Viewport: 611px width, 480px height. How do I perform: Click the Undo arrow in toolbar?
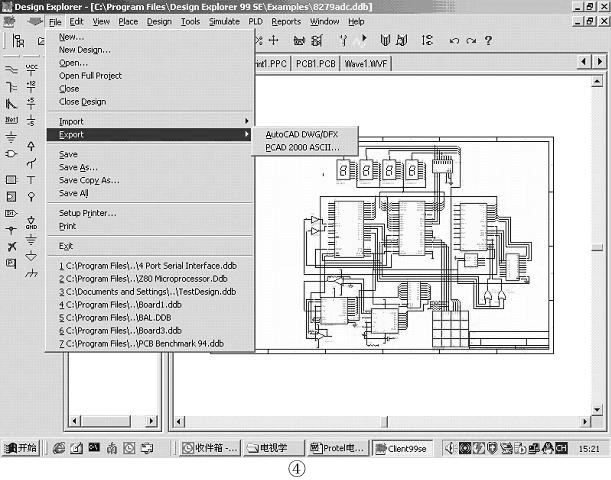coord(455,41)
